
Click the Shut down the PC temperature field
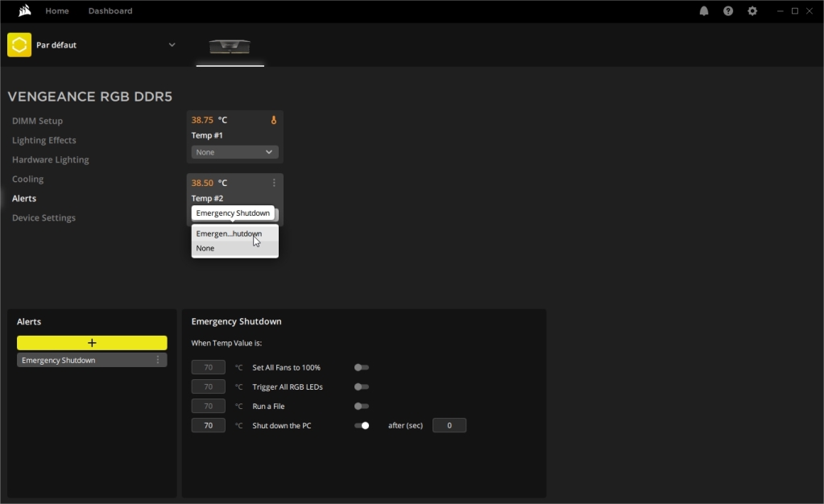[x=208, y=426]
